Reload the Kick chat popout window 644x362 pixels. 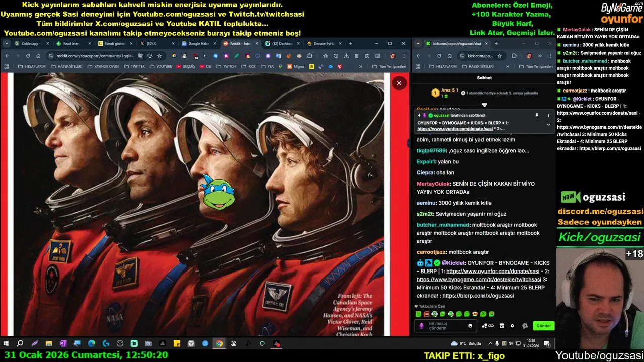[x=439, y=56]
